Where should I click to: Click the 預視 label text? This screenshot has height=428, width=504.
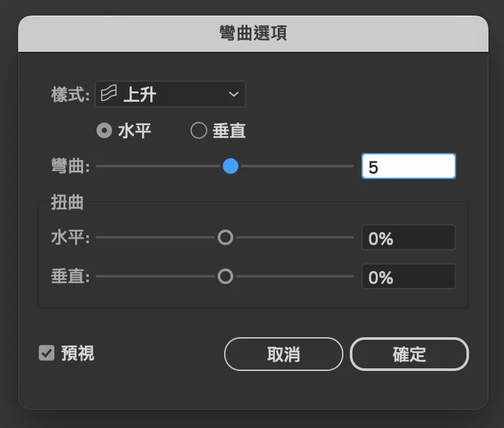pos(78,353)
